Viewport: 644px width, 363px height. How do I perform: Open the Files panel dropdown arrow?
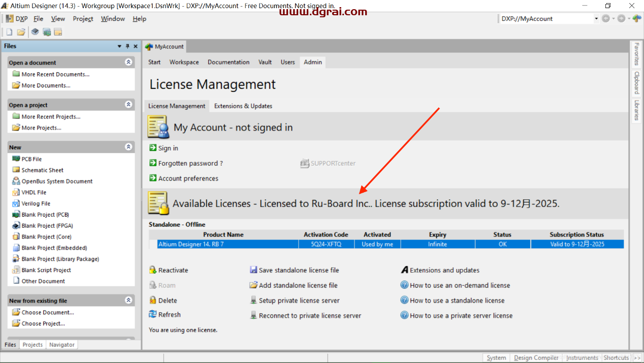click(x=119, y=46)
